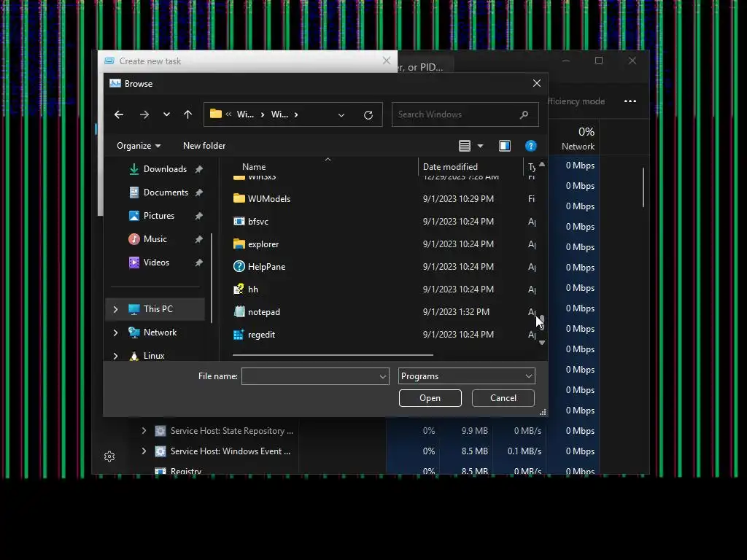Screen dimensions: 747x560
Task: Click the search magnifier icon
Action: pos(524,114)
